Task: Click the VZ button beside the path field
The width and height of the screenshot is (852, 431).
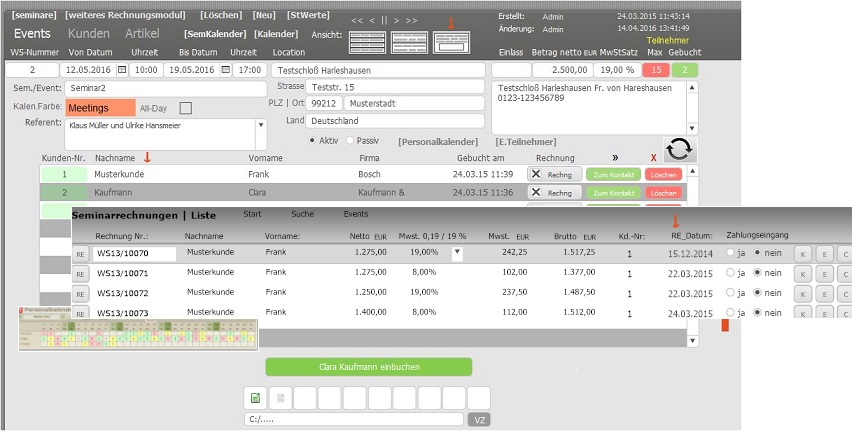Action: click(x=479, y=420)
